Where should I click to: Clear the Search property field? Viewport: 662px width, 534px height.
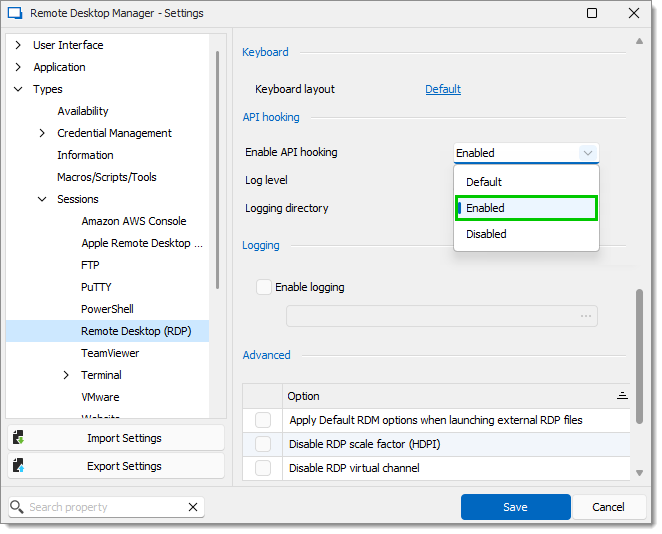193,507
